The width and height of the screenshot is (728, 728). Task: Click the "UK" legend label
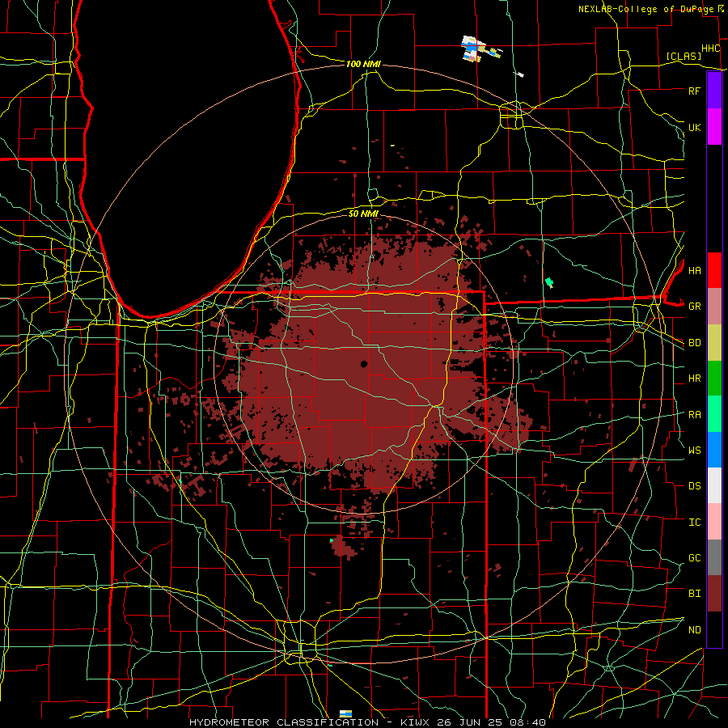(694, 128)
